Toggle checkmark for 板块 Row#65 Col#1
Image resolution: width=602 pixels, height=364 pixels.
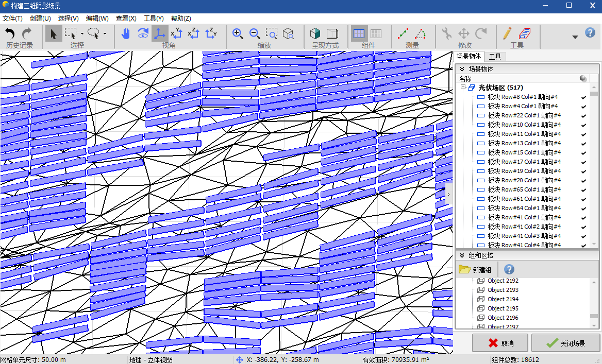[583, 190]
